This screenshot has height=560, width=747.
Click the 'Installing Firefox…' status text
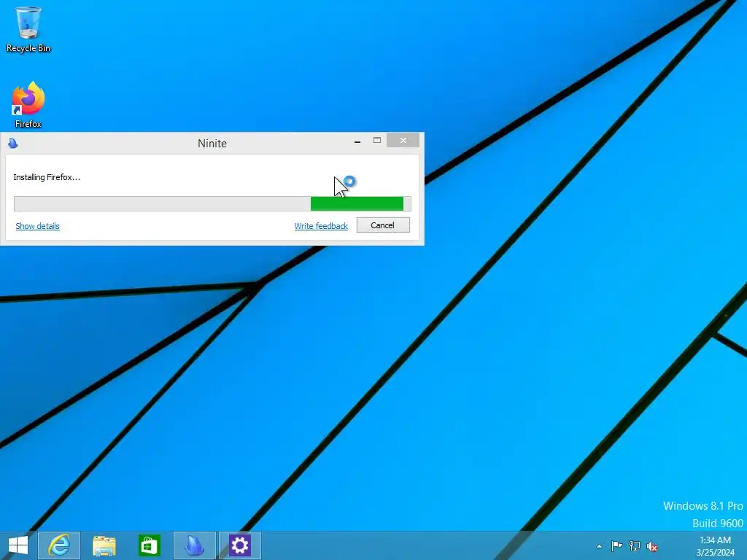[47, 177]
